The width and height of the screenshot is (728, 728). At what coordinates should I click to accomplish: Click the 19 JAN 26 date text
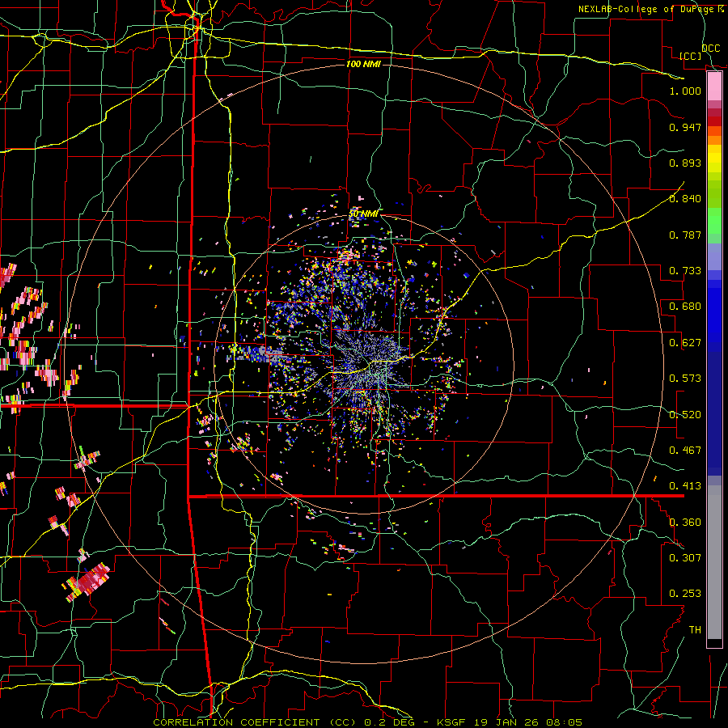pyautogui.click(x=508, y=722)
